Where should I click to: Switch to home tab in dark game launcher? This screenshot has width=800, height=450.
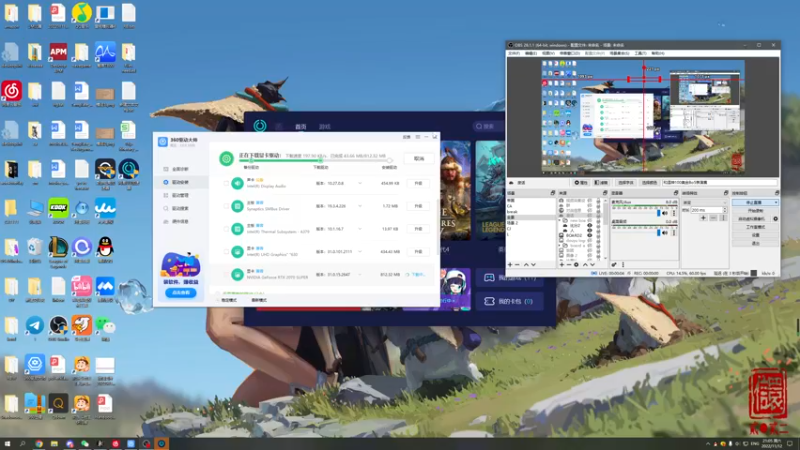pos(301,126)
